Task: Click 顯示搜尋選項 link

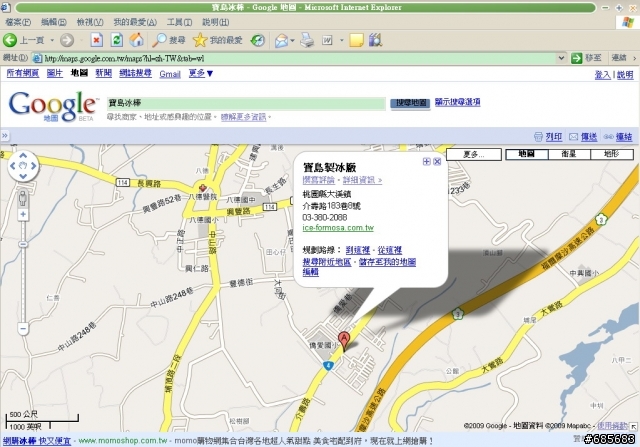Action: click(458, 102)
